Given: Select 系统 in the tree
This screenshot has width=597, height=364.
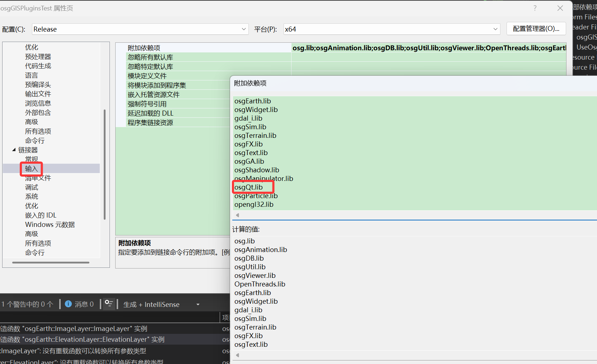Looking at the screenshot, I should 32,197.
